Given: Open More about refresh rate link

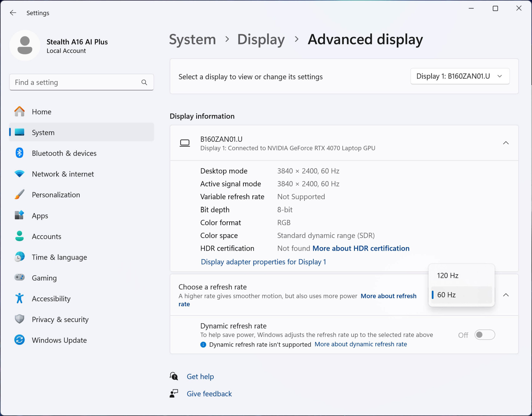Looking at the screenshot, I should (388, 296).
